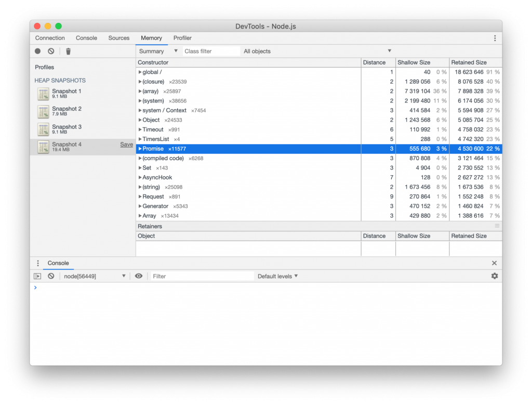The image size is (532, 405).
Task: Expand the Object constructor row
Action: point(140,120)
